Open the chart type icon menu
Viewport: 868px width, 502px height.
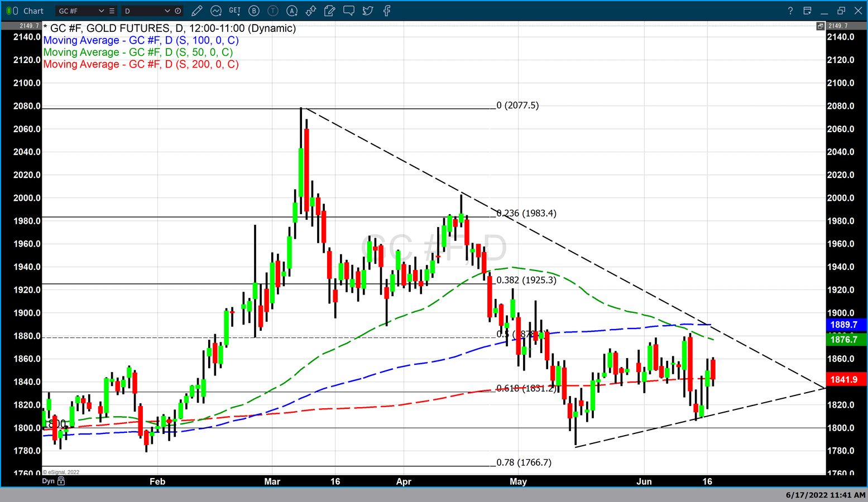[216, 11]
